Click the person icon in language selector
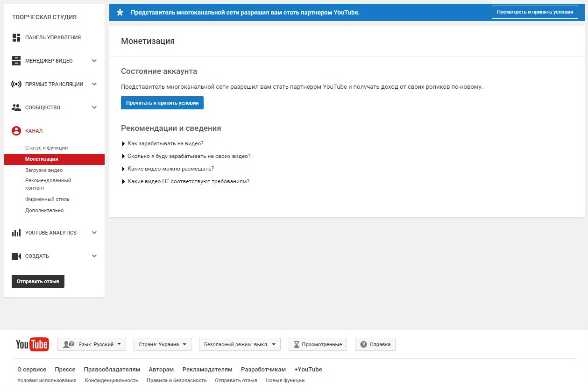The width and height of the screenshot is (588, 392). [x=69, y=344]
